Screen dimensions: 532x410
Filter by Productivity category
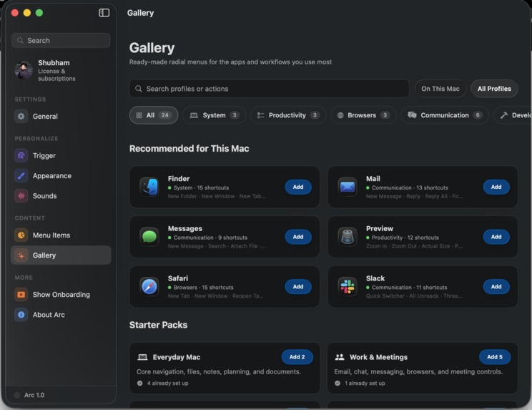[288, 115]
